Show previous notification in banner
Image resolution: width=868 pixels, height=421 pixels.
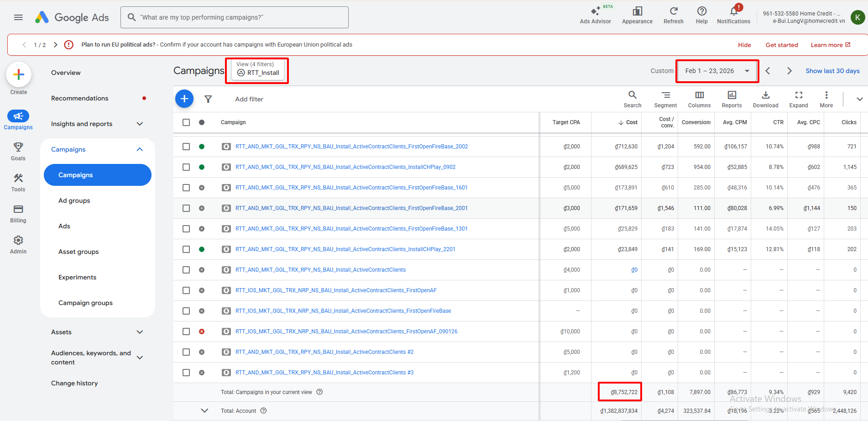pyautogui.click(x=24, y=45)
